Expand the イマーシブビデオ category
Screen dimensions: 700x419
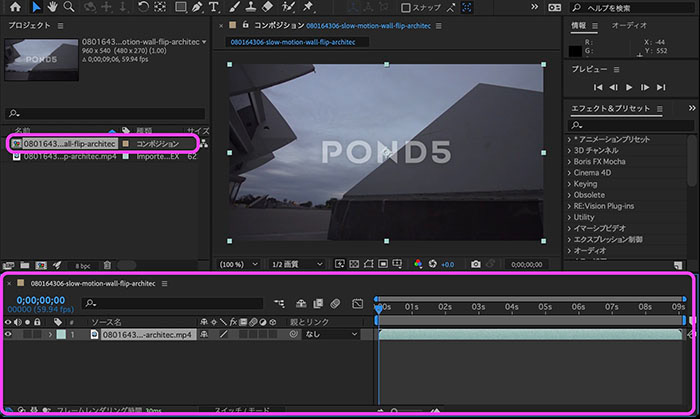(x=569, y=228)
